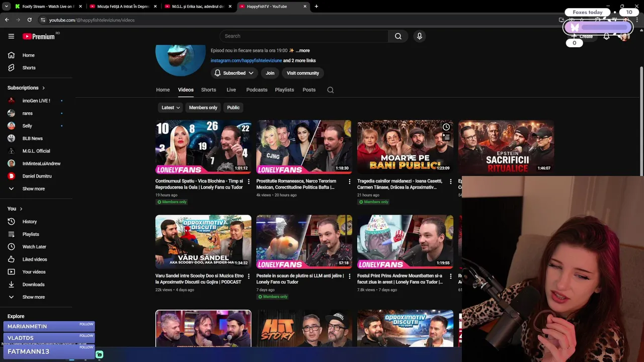
Task: Switch to channel Shorts tab
Action: 209,90
